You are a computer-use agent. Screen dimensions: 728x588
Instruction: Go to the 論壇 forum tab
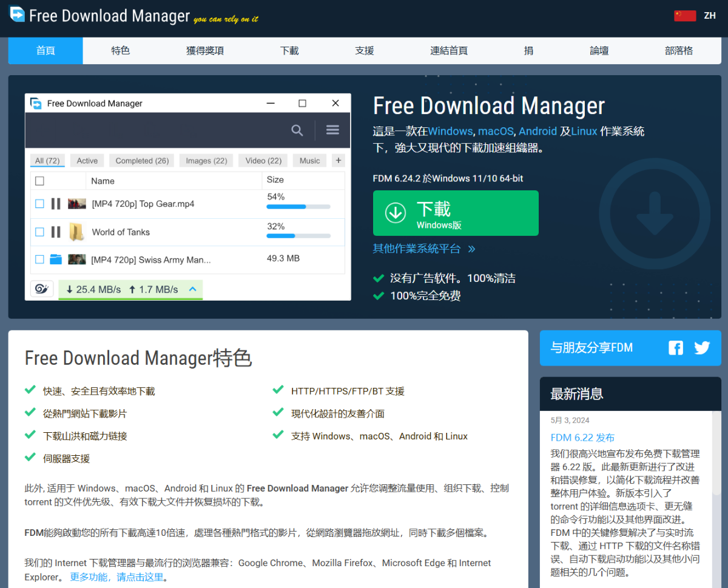pos(599,51)
